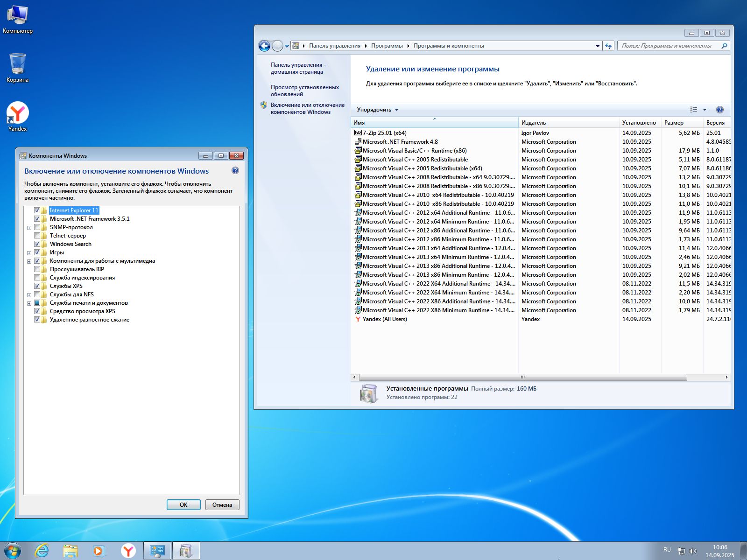
Task: Toggle the Игры checkbox
Action: (x=37, y=252)
